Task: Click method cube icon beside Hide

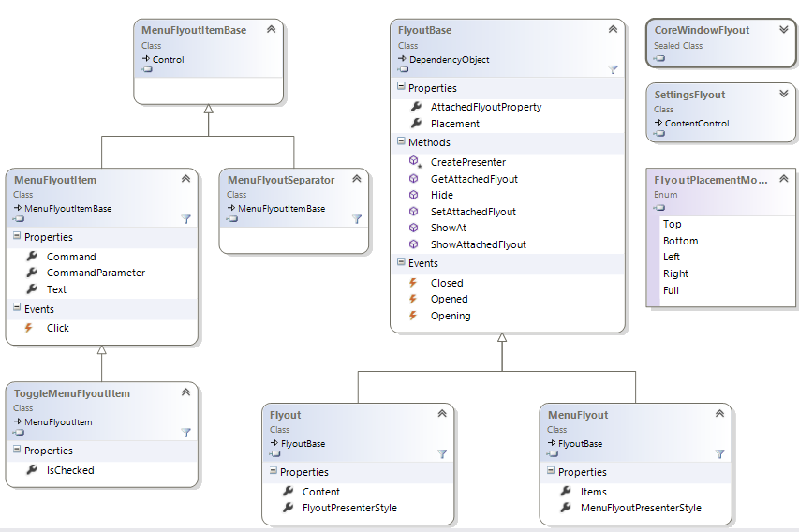Action: (414, 195)
